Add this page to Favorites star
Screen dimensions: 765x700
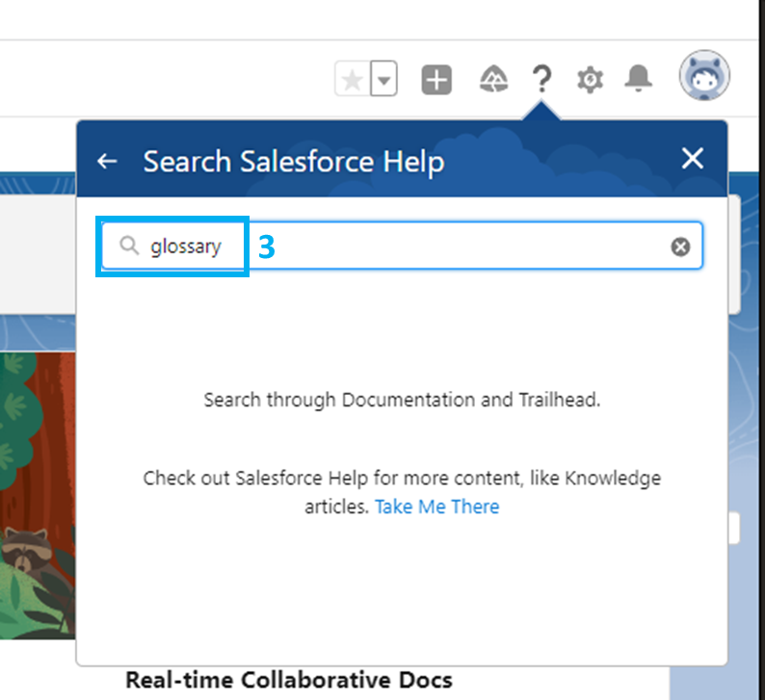tap(353, 79)
